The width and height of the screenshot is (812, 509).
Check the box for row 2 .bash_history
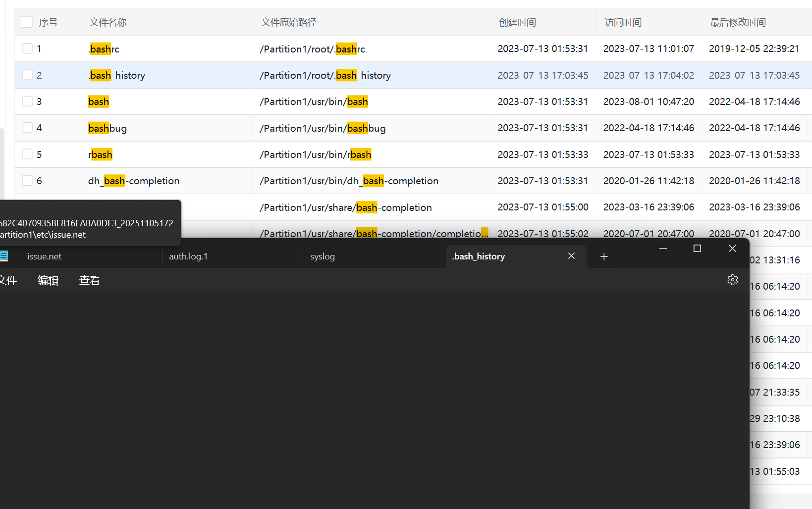tap(27, 75)
